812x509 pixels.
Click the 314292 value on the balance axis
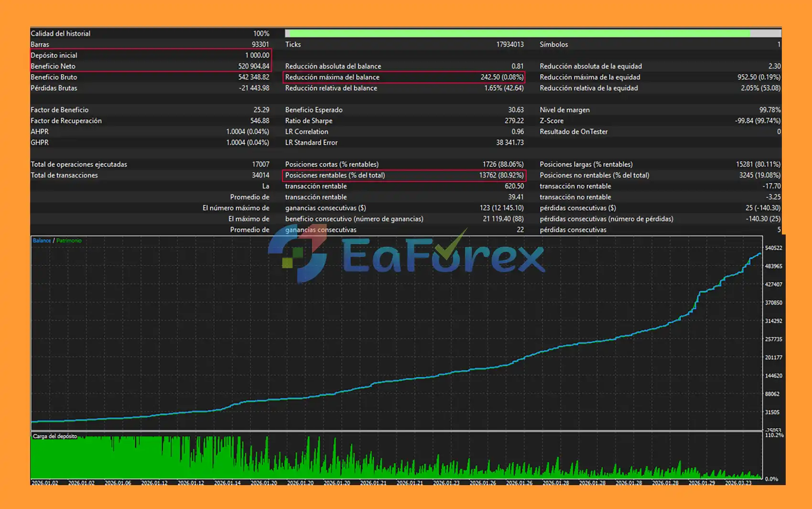[773, 321]
